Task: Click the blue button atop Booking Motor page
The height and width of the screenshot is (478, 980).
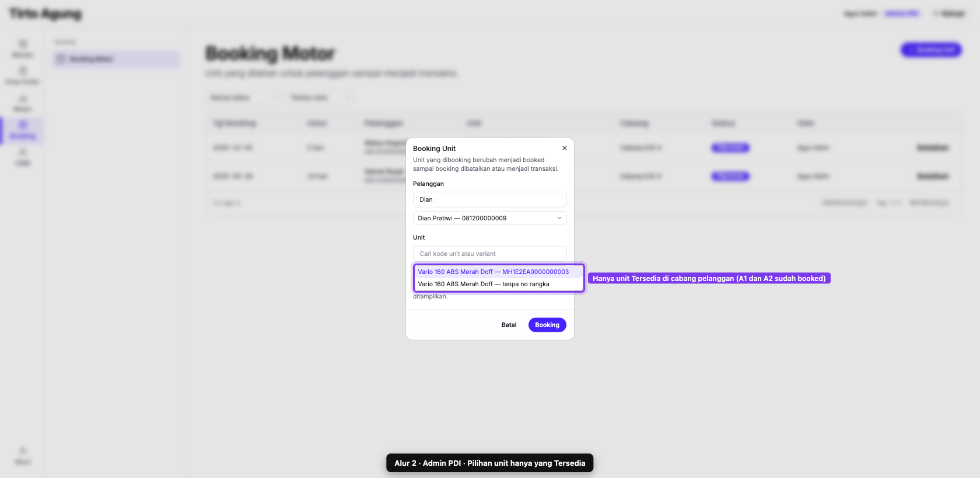Action: point(931,50)
